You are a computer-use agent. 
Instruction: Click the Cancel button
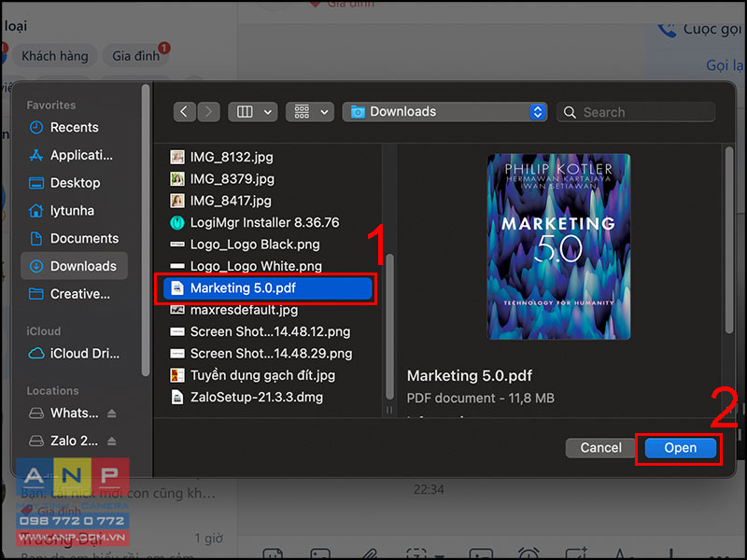coord(600,448)
